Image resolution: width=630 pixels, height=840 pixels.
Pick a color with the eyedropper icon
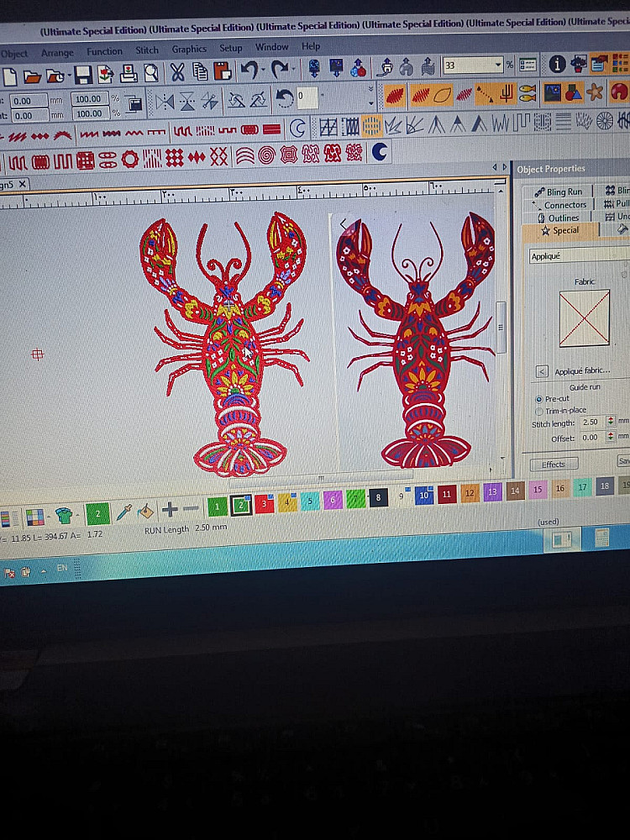[x=123, y=512]
